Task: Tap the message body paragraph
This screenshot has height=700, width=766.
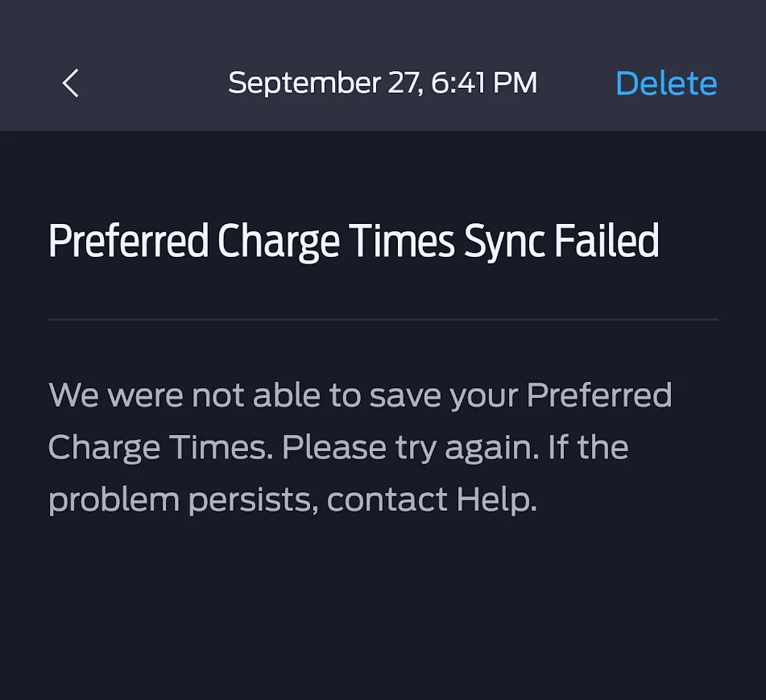Action: [360, 448]
